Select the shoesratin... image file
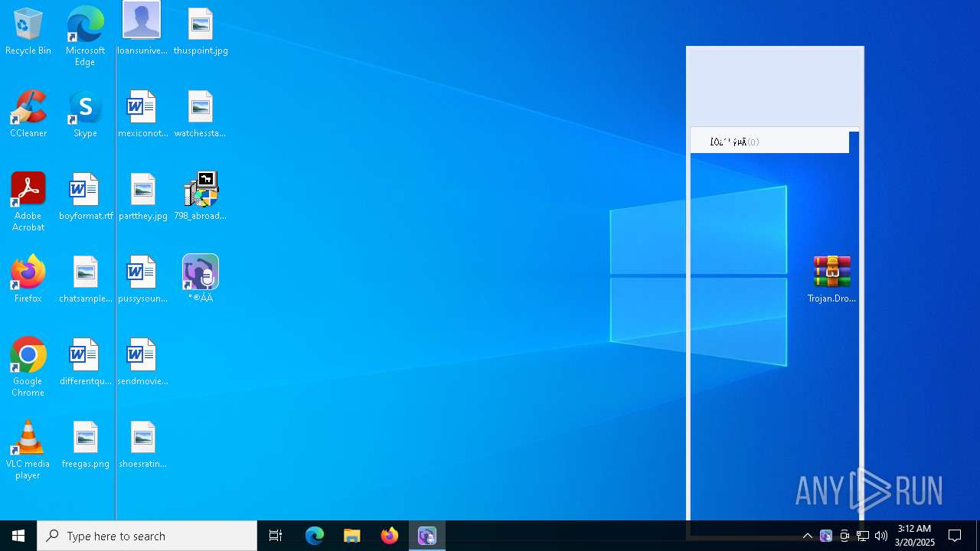 coord(142,445)
